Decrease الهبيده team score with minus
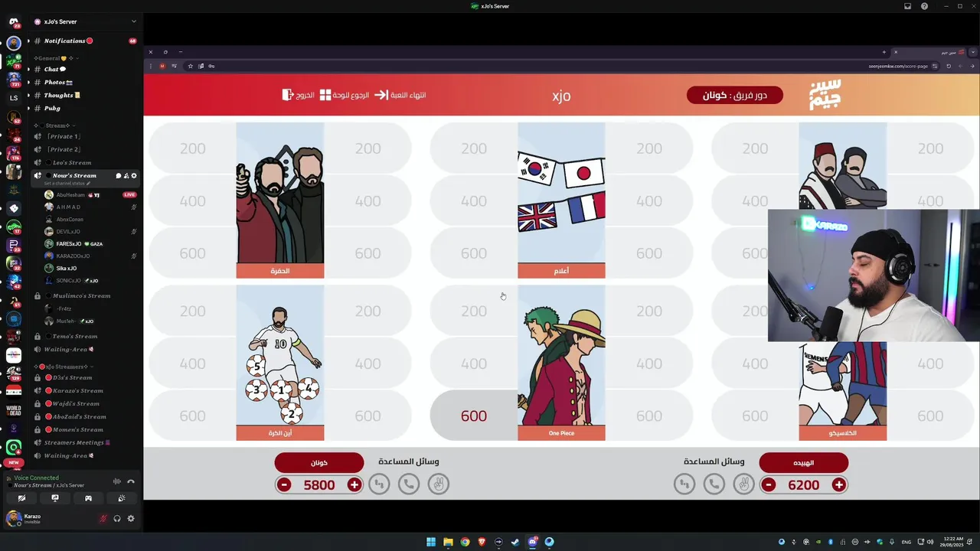The width and height of the screenshot is (980, 551). (769, 484)
